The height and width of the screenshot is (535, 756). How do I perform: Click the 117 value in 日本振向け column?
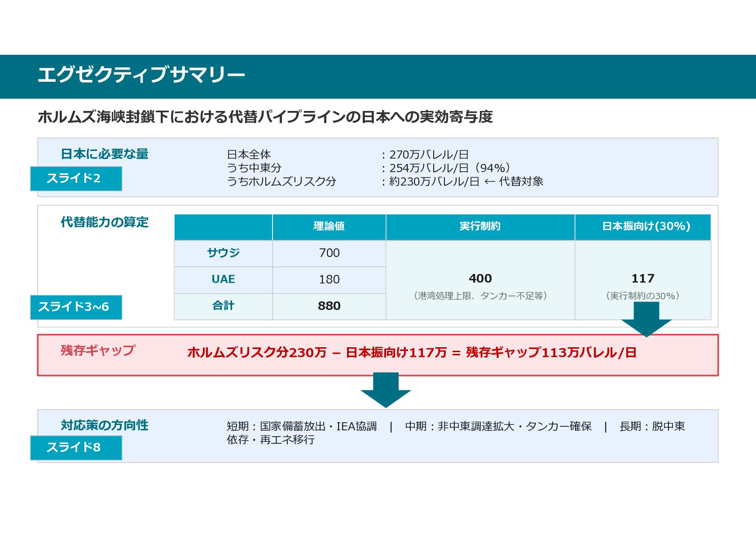[643, 279]
